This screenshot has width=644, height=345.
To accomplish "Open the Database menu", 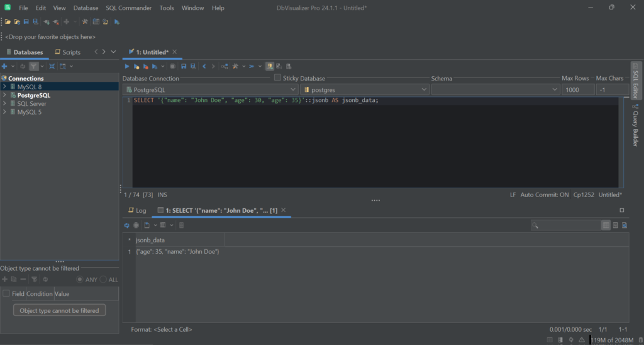I will pos(86,8).
